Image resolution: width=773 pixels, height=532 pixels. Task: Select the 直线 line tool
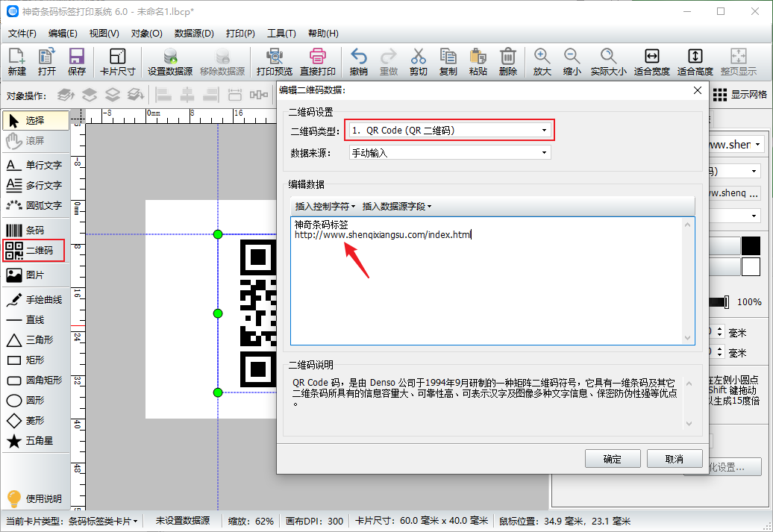[x=34, y=320]
